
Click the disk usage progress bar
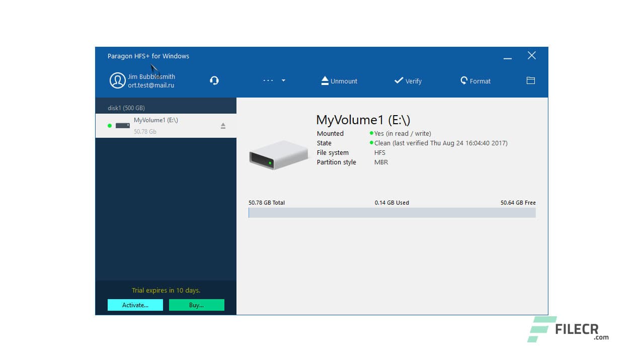(392, 213)
